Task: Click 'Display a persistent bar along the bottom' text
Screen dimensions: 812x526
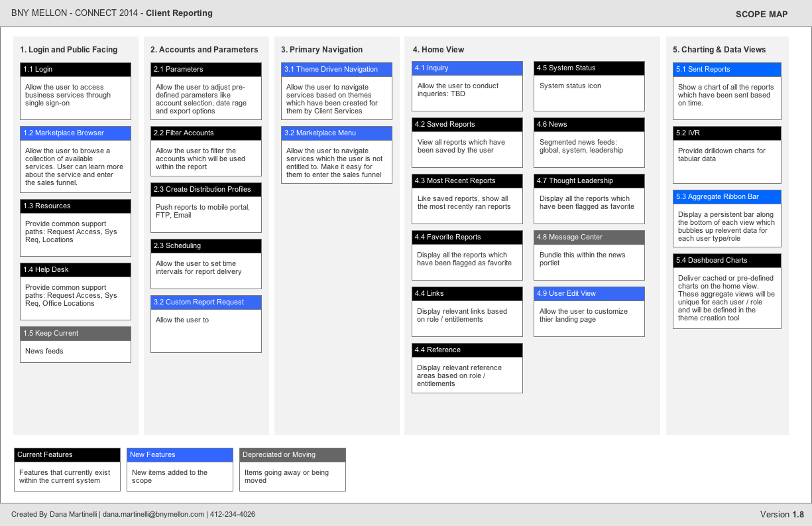Action: tap(726, 227)
